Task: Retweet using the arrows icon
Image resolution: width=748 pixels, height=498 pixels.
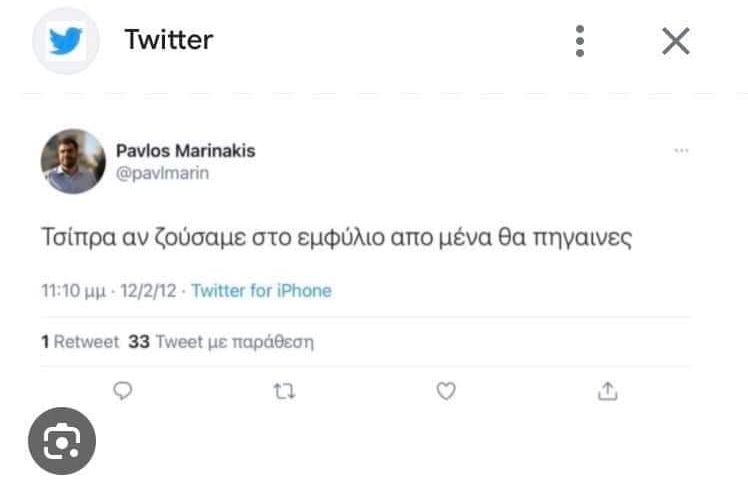Action: (284, 392)
